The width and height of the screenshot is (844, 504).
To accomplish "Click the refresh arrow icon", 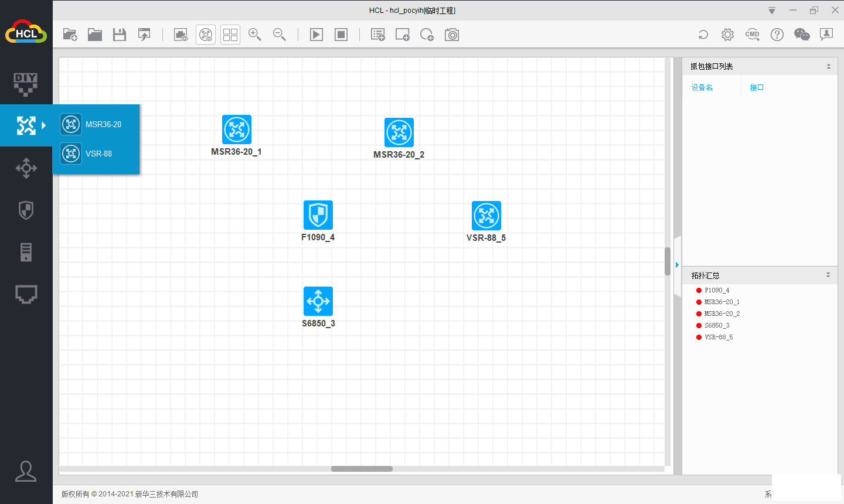I will click(x=703, y=35).
